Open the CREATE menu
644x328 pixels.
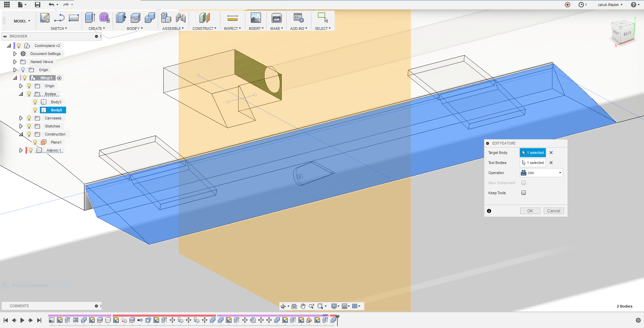[97, 29]
